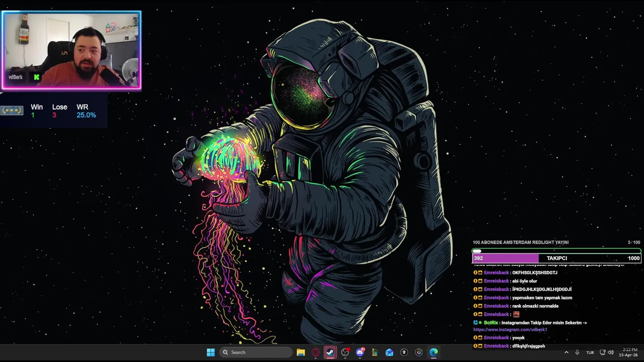Open the Windows Start menu
The height and width of the screenshot is (362, 644).
[211, 352]
